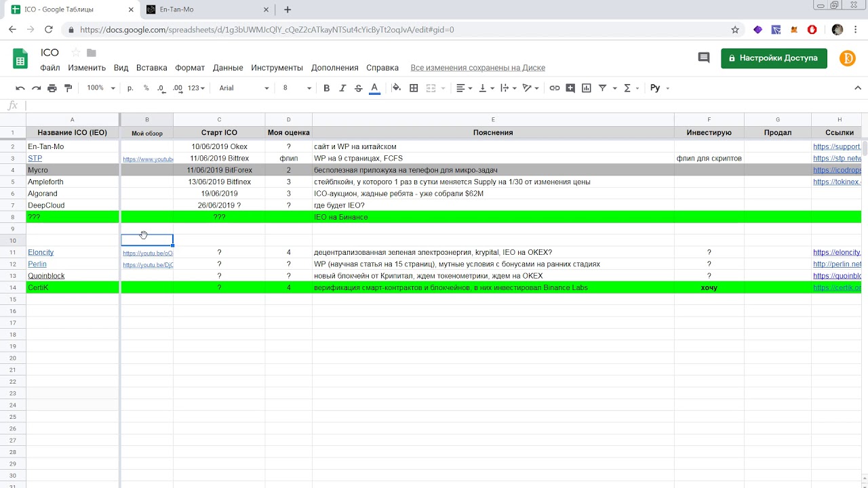Image resolution: width=868 pixels, height=488 pixels.
Task: Open the Дополнения menu
Action: [334, 68]
